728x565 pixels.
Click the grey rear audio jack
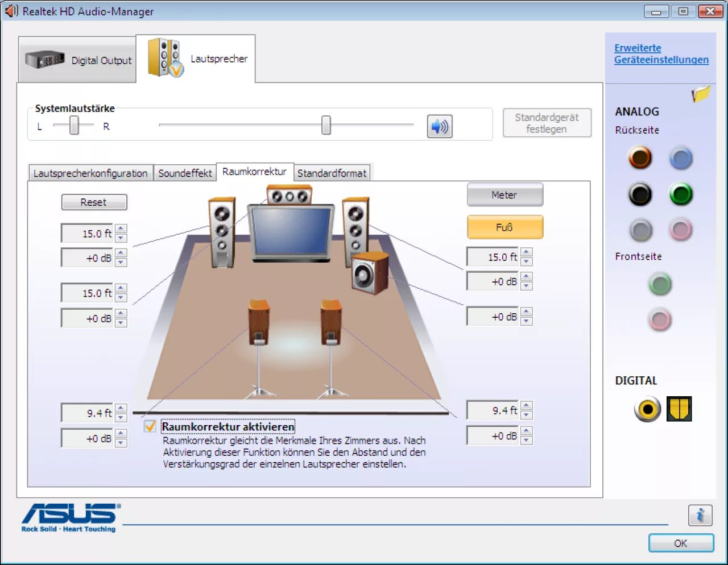641,230
